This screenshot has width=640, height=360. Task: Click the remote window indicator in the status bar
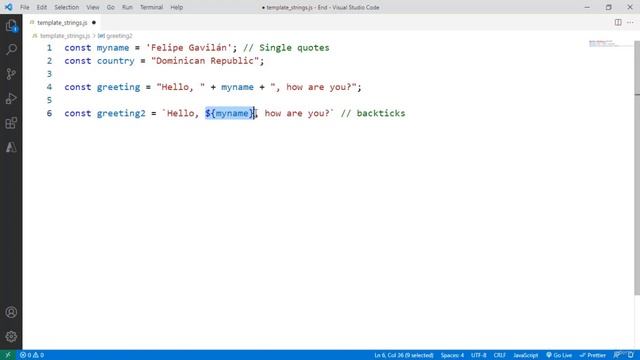[8, 355]
